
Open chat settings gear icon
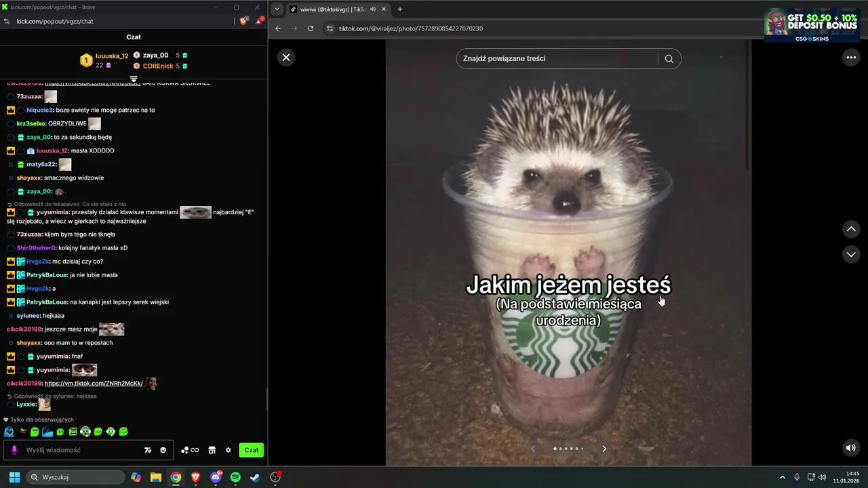click(229, 450)
